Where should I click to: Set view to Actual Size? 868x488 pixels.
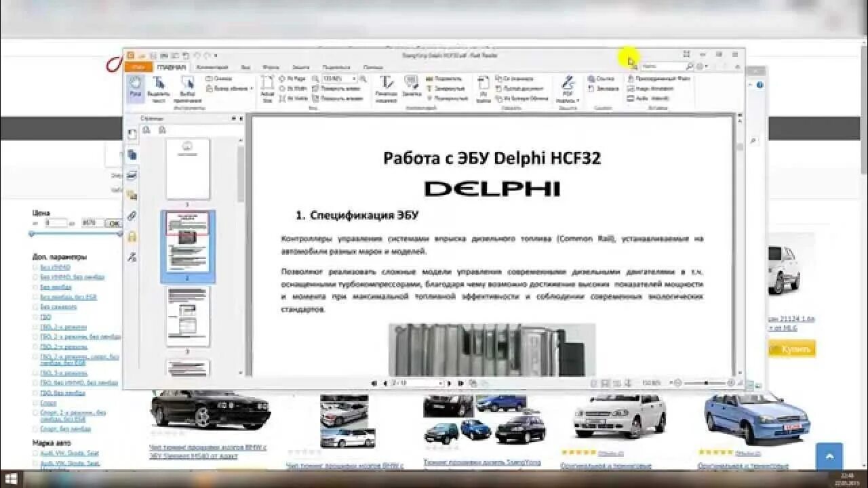coord(267,89)
